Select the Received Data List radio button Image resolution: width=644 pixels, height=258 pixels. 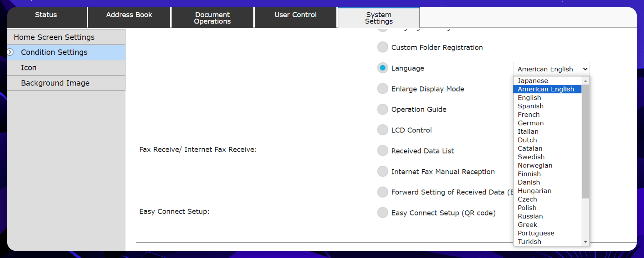(x=382, y=151)
